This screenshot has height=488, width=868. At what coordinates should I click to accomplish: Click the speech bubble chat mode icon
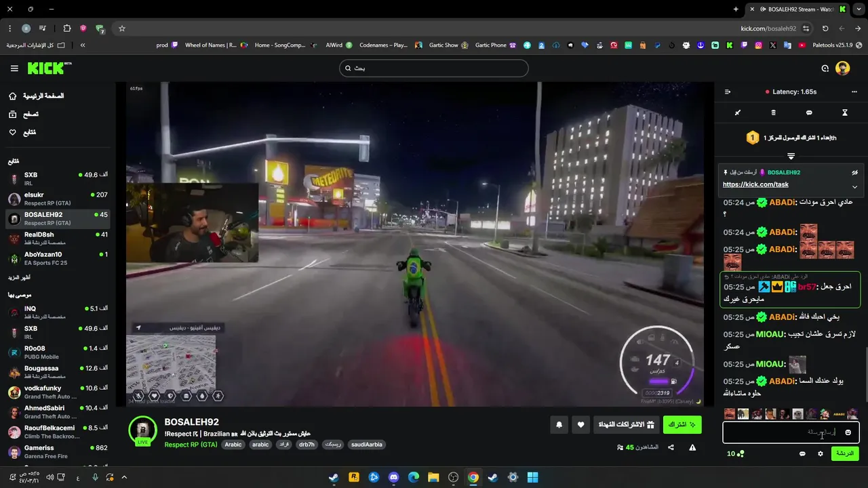click(809, 113)
